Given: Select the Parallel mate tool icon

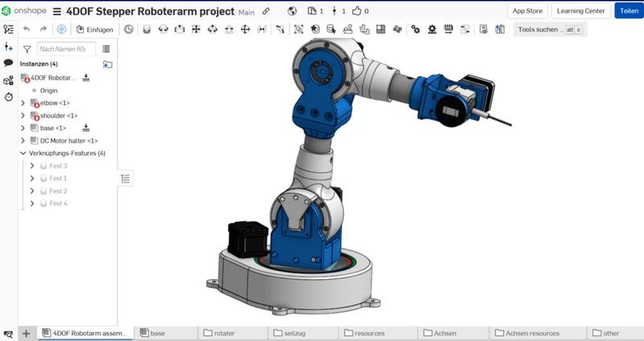Looking at the screenshot, I should click(x=262, y=29).
